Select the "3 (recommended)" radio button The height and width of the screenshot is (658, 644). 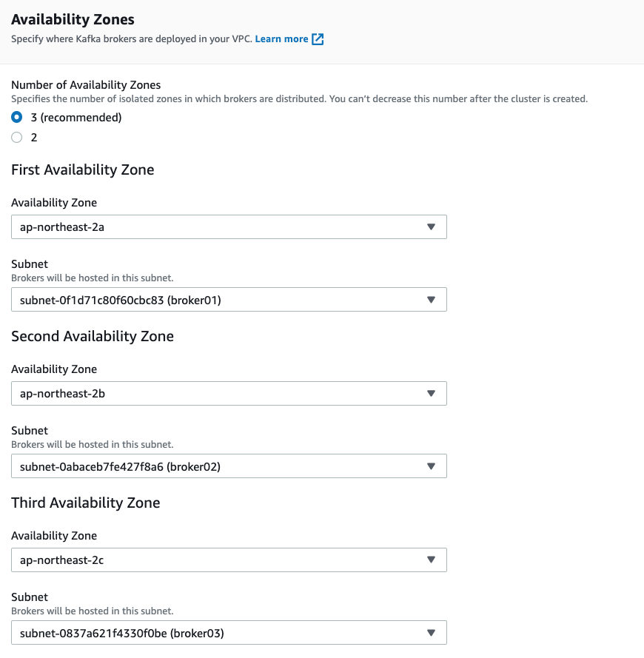(x=17, y=117)
